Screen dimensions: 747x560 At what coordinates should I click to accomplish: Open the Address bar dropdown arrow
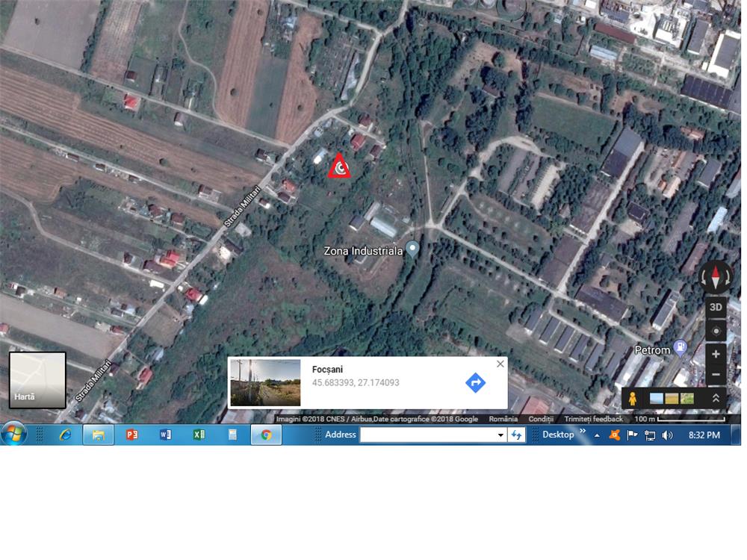pyautogui.click(x=502, y=435)
